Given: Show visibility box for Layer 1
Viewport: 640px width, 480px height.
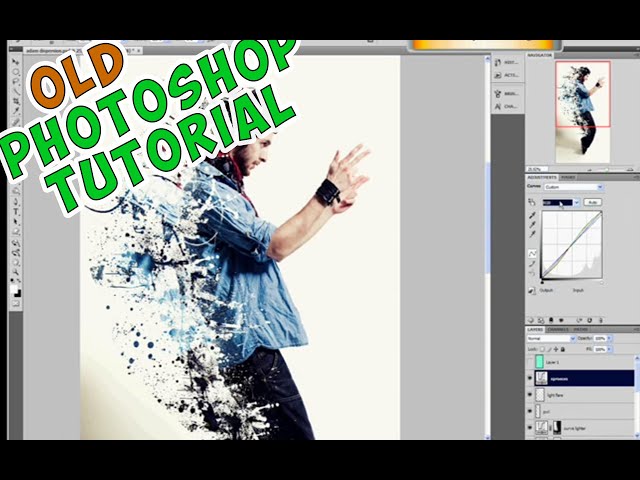Looking at the screenshot, I should pyautogui.click(x=530, y=362).
